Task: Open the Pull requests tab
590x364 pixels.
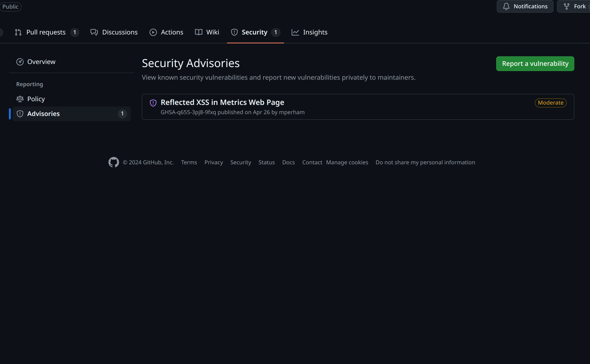Action: 46,32
